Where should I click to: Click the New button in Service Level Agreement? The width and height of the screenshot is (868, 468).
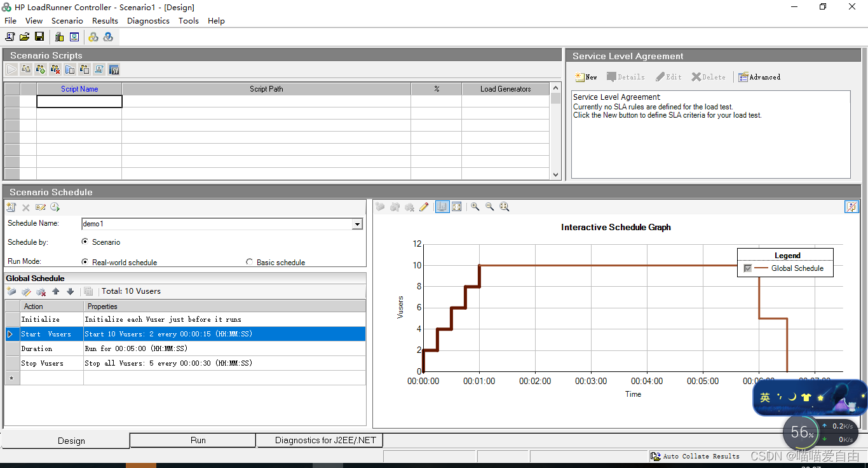586,77
